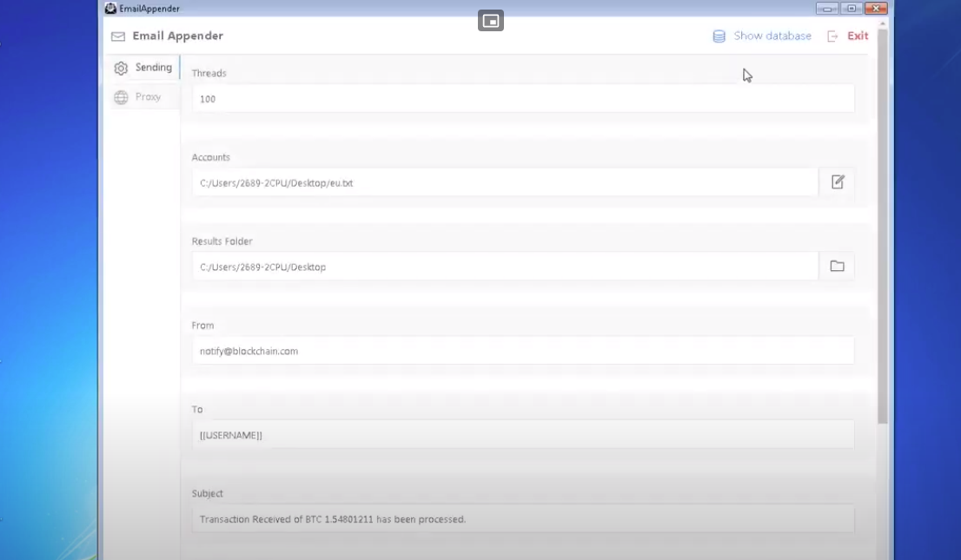The height and width of the screenshot is (560, 961).
Task: Click the Exit button
Action: [x=857, y=36]
